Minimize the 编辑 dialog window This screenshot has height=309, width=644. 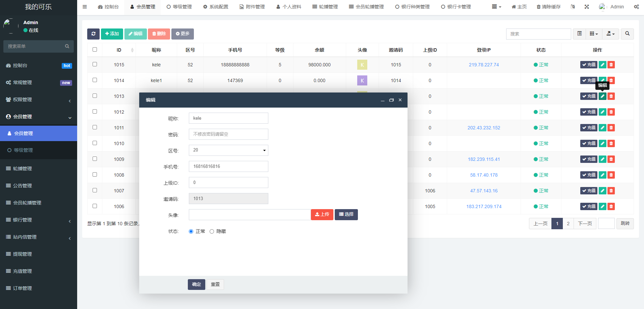coord(382,100)
